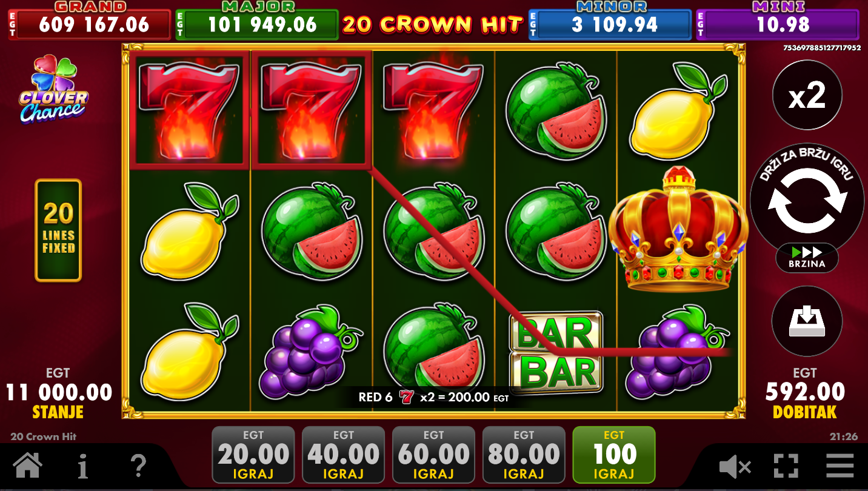Click the crown symbol on reel five
The width and height of the screenshot is (868, 491).
click(678, 229)
